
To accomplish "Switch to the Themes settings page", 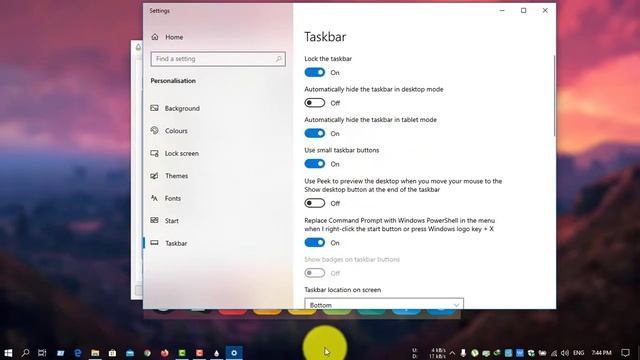I will coord(176,176).
